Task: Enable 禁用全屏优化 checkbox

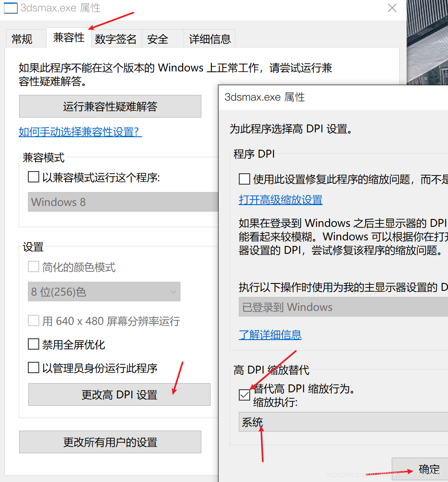Action: [x=34, y=344]
